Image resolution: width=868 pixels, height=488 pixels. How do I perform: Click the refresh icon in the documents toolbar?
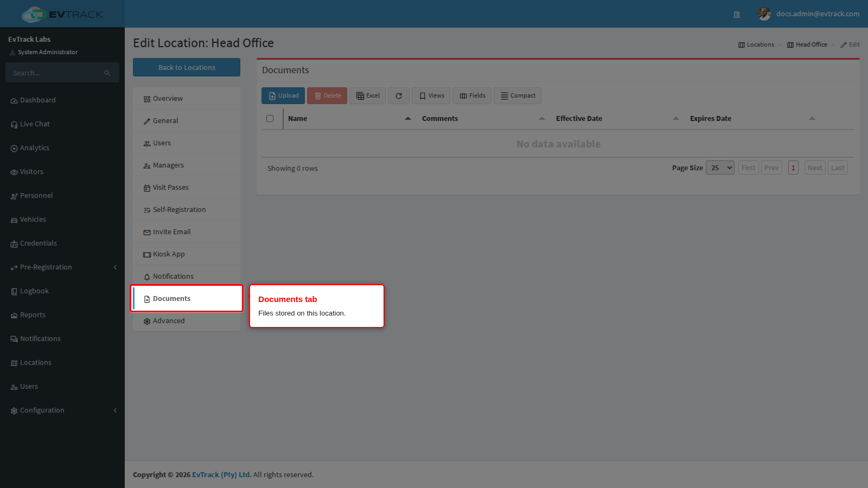[399, 96]
